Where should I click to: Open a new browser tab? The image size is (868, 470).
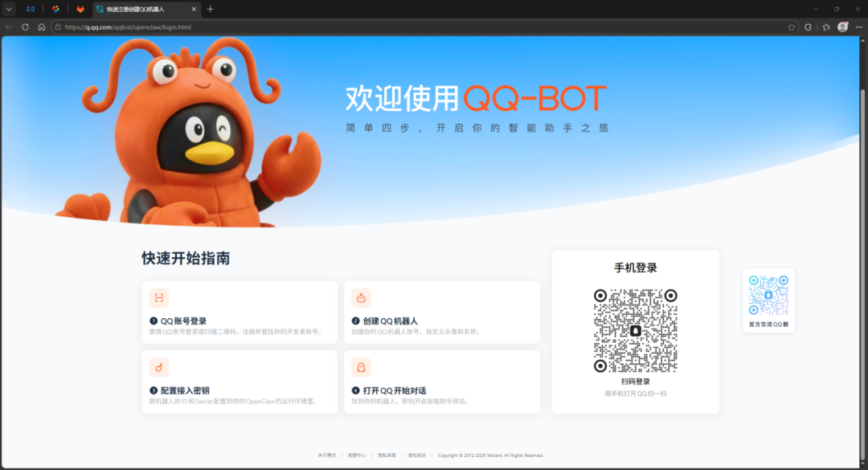tap(211, 10)
